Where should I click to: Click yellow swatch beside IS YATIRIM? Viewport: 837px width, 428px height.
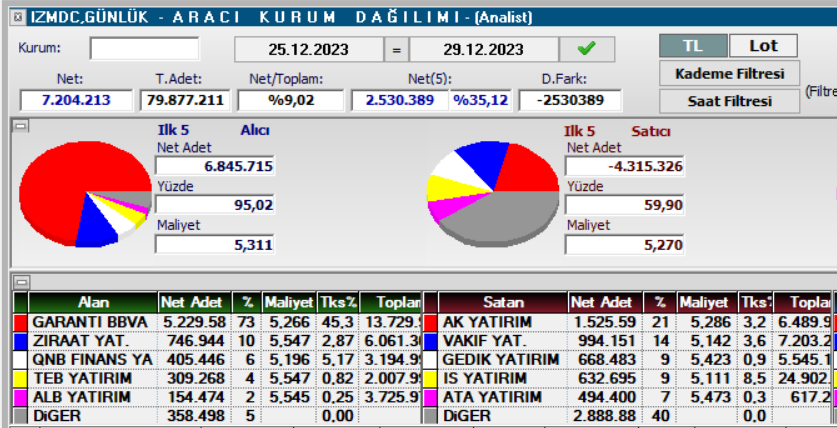[430, 378]
